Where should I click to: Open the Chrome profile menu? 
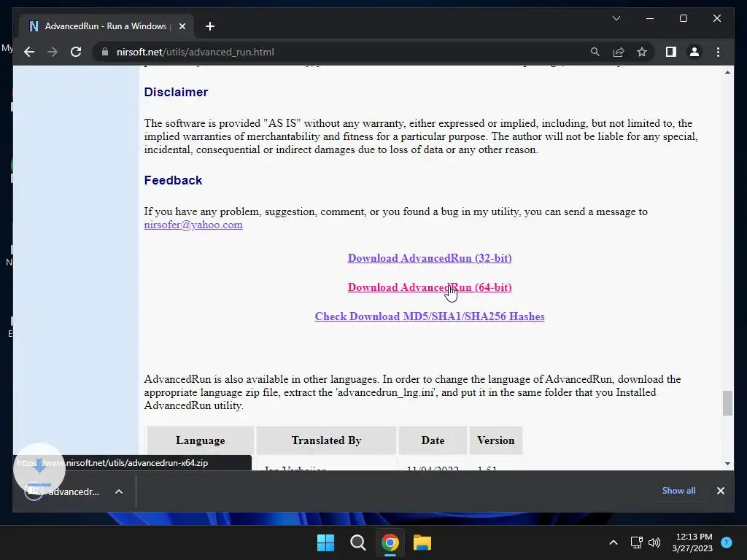pos(694,52)
